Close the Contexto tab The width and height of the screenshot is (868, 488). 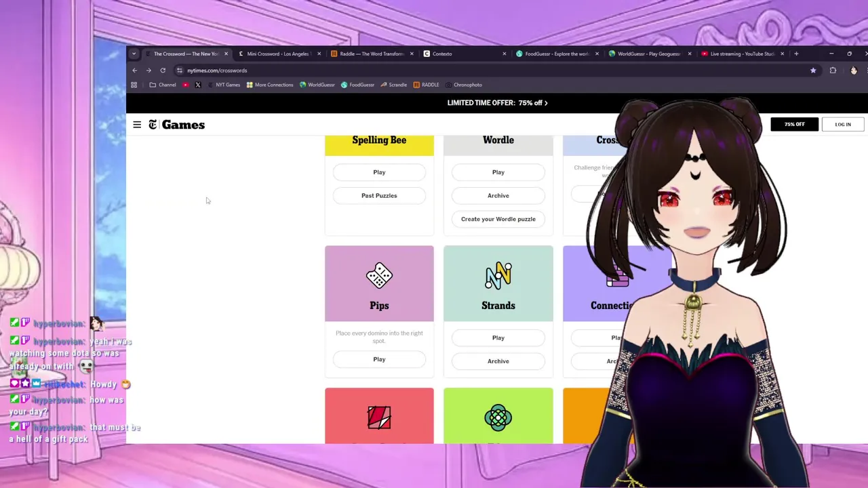[x=504, y=54]
